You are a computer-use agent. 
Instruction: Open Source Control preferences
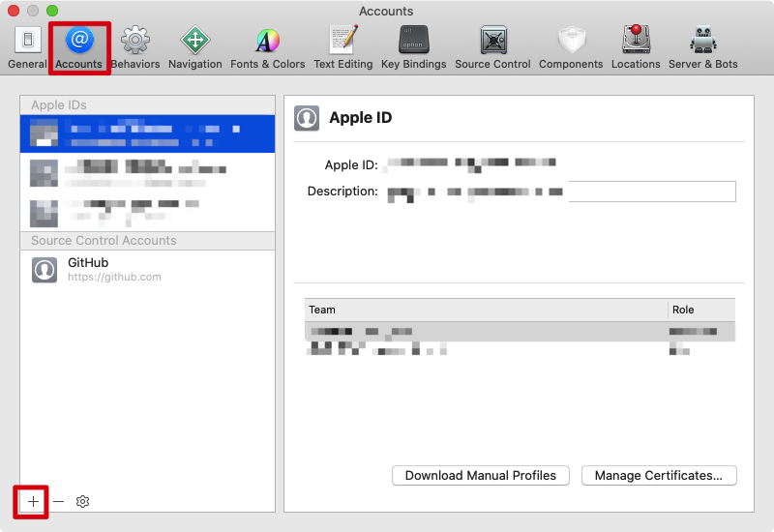coord(492,47)
